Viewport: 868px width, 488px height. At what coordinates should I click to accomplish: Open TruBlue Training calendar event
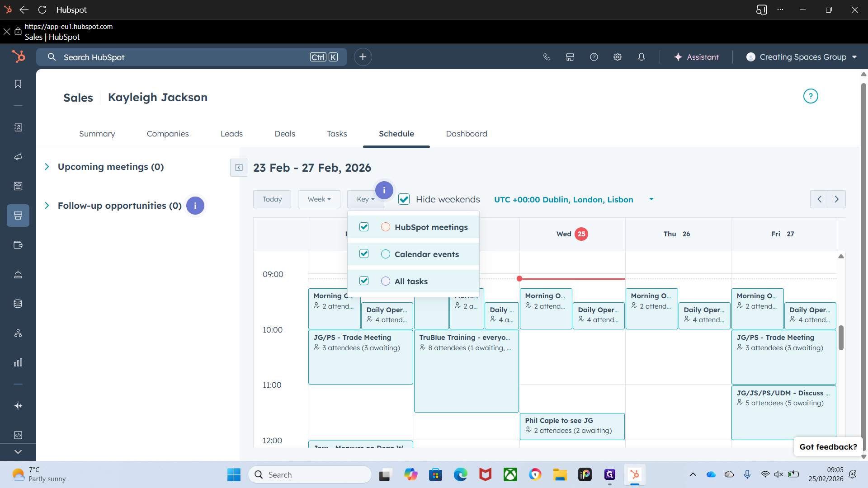pos(466,371)
